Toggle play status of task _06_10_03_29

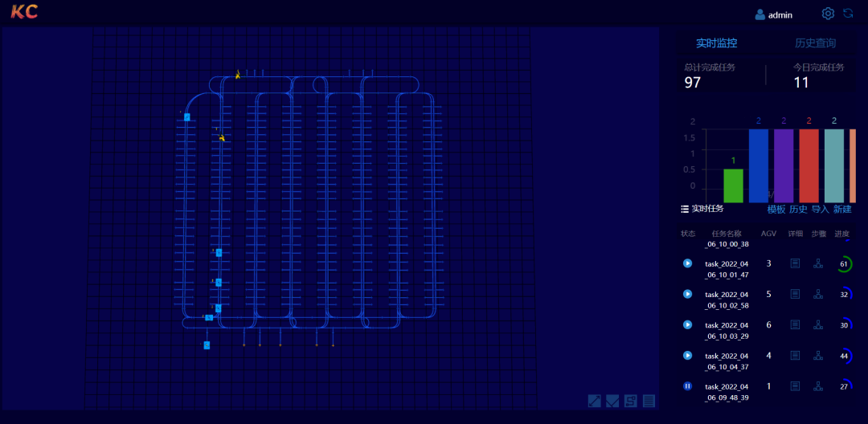[x=687, y=324]
